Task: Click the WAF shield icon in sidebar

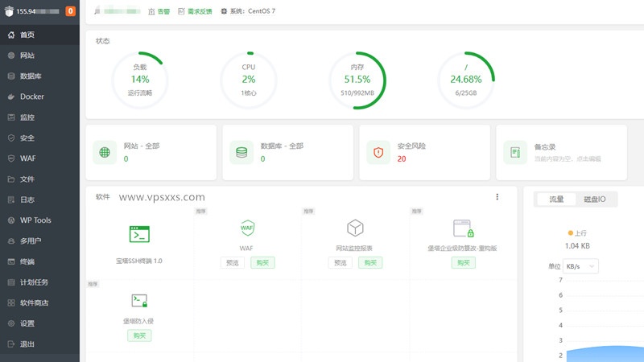Action: coord(11,158)
